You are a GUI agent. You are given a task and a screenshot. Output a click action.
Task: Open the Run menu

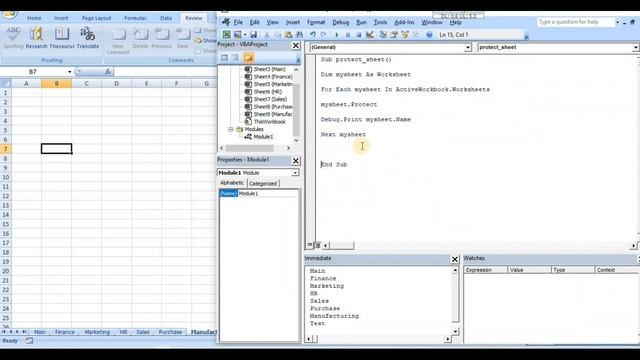click(x=361, y=22)
